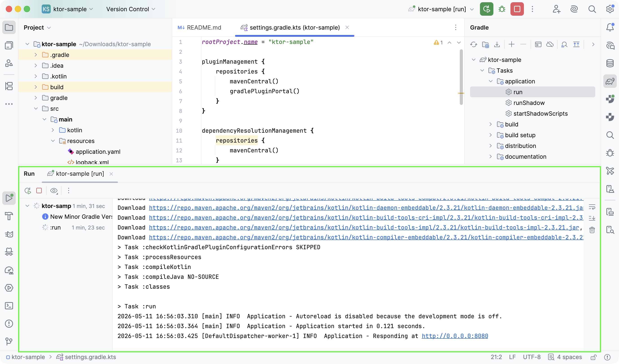Open the Notifications bell in right sidebar

point(610,27)
